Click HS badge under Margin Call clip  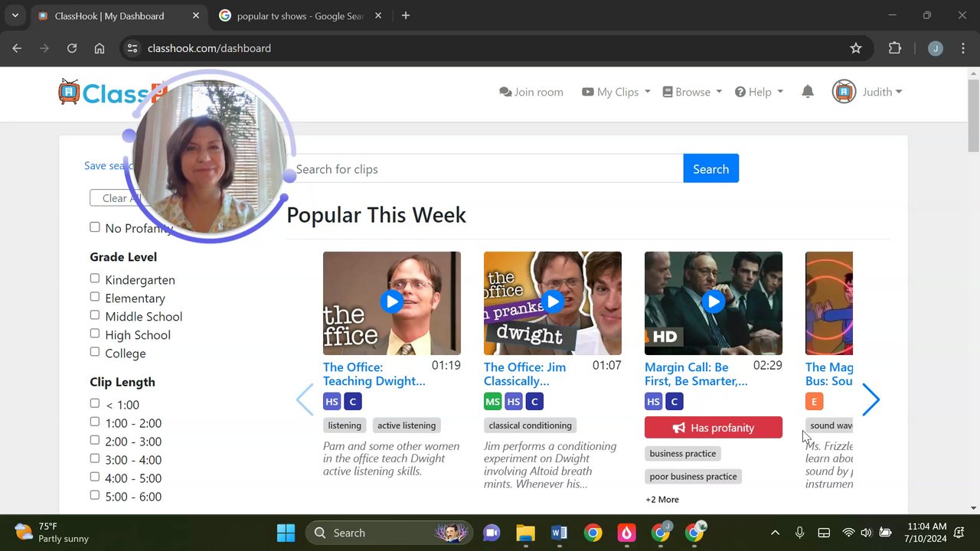point(653,402)
